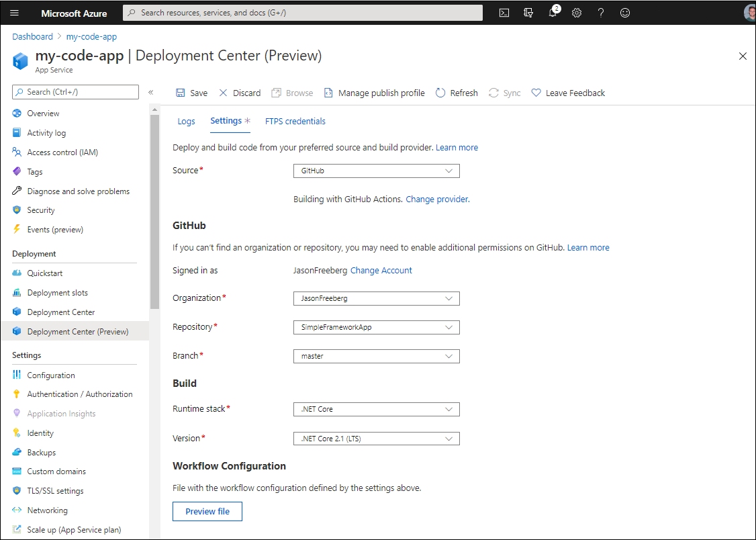This screenshot has height=540, width=756.
Task: Discard changes using the toolbar
Action: (239, 93)
